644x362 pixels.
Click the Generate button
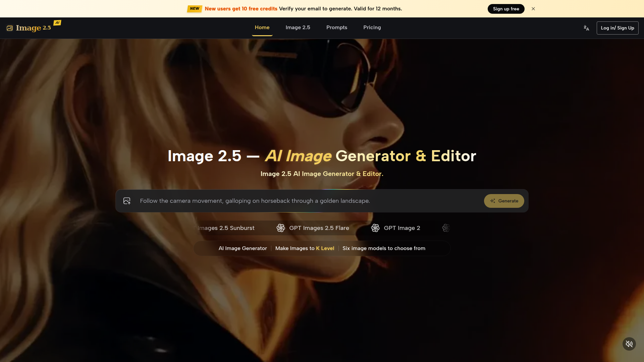point(504,201)
